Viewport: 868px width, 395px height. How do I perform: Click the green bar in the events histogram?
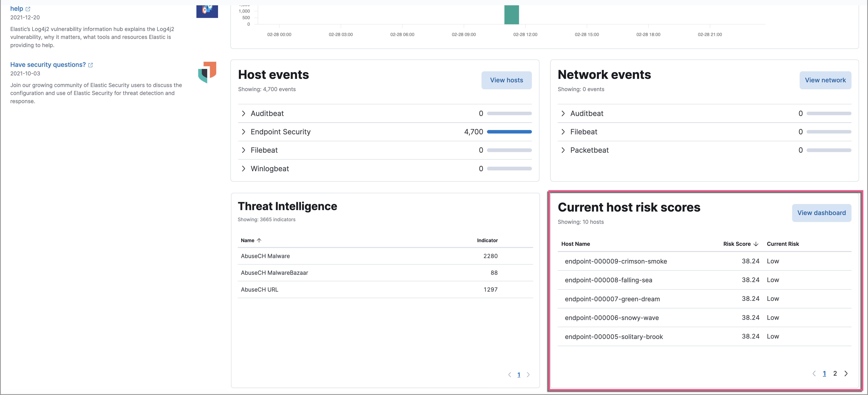(x=511, y=15)
